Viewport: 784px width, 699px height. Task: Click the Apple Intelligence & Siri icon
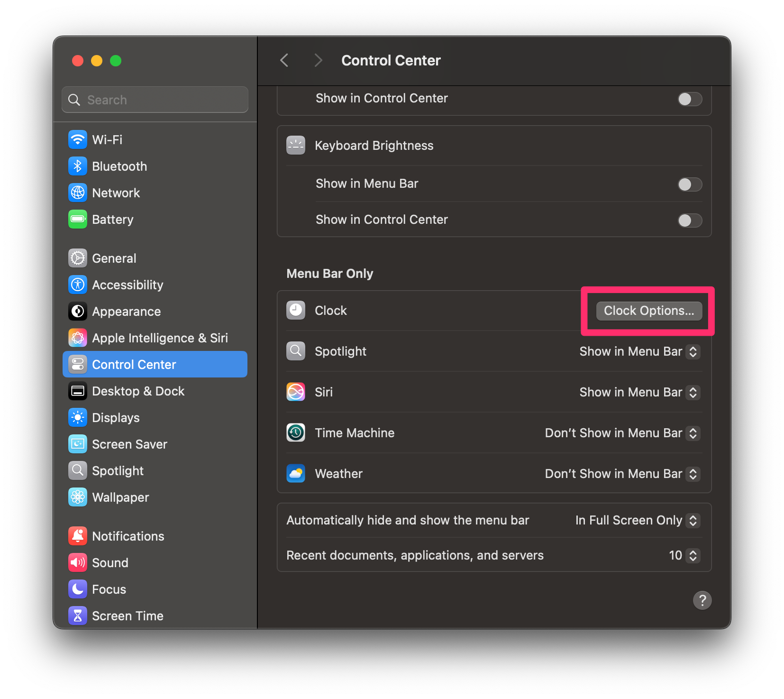[78, 338]
